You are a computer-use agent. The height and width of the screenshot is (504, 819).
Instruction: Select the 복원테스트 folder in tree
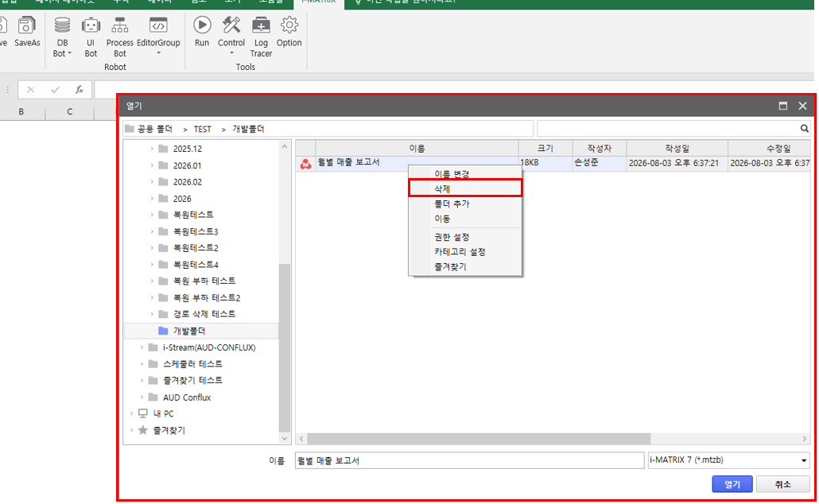point(193,215)
